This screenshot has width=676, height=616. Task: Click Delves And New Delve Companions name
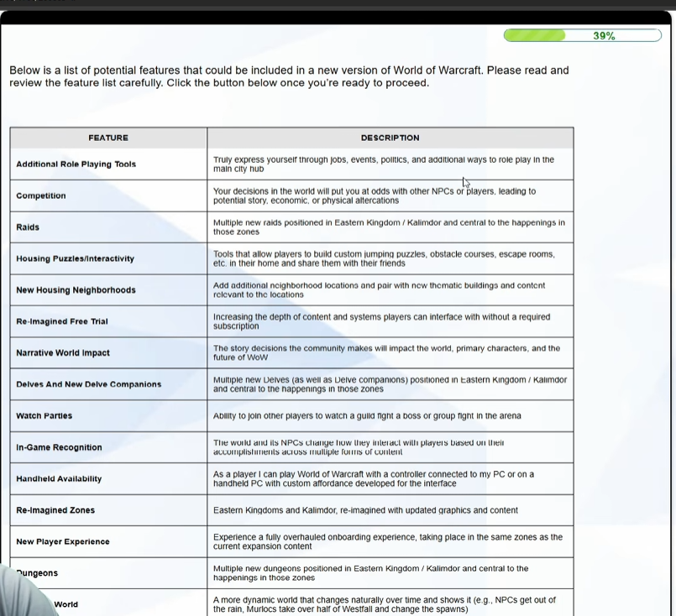pyautogui.click(x=88, y=384)
